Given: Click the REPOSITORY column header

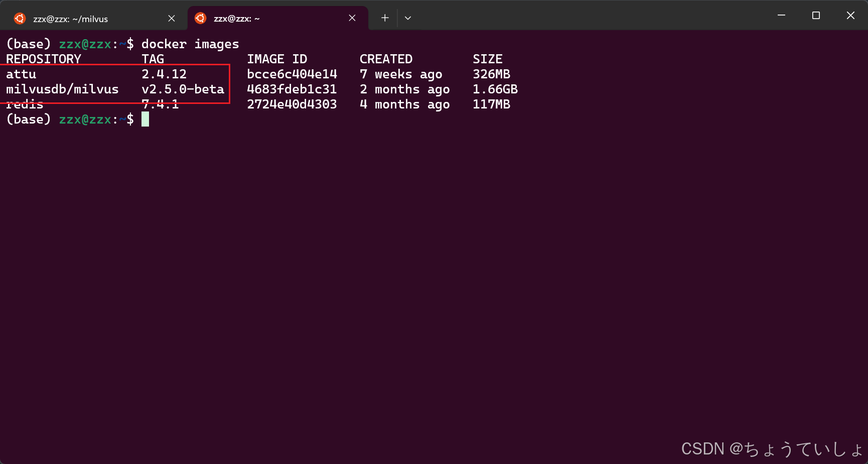Looking at the screenshot, I should (44, 59).
